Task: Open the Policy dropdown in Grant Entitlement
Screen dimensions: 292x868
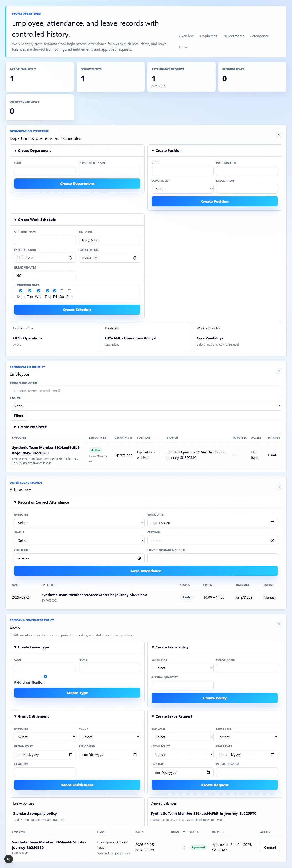Action: click(x=109, y=737)
